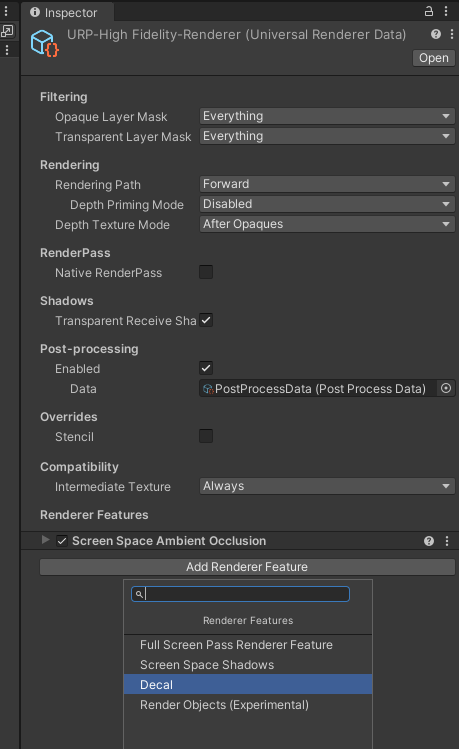The width and height of the screenshot is (459, 749).
Task: Open the left panel lower kebab menu
Action: [7, 50]
